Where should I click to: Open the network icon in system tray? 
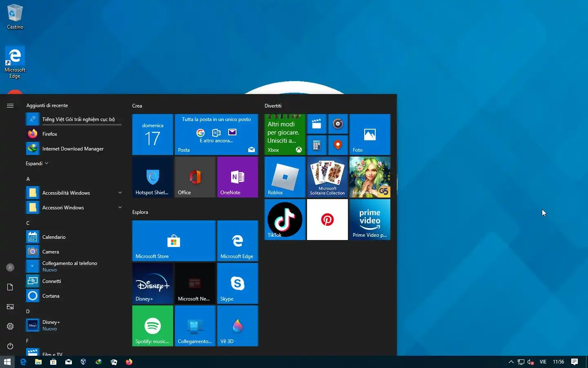coord(521,362)
